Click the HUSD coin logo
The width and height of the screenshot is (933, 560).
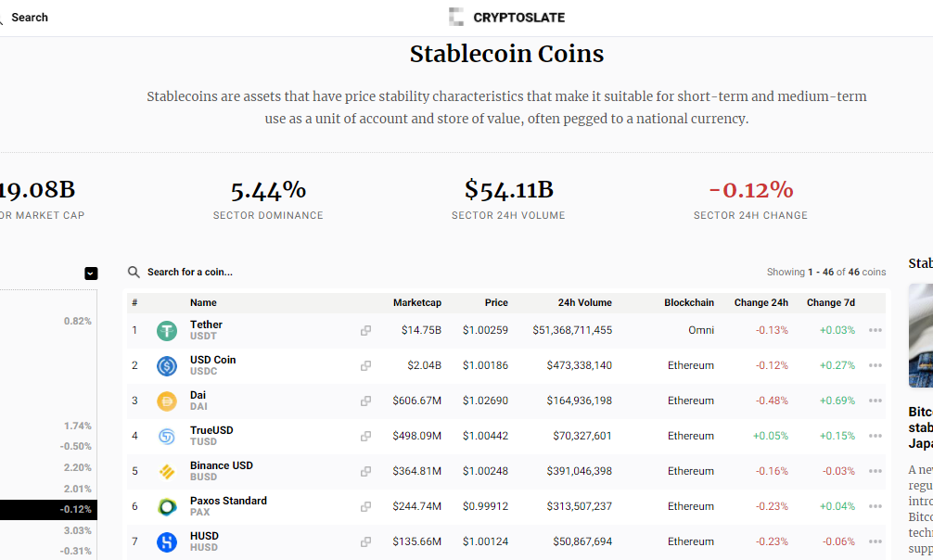pyautogui.click(x=167, y=541)
